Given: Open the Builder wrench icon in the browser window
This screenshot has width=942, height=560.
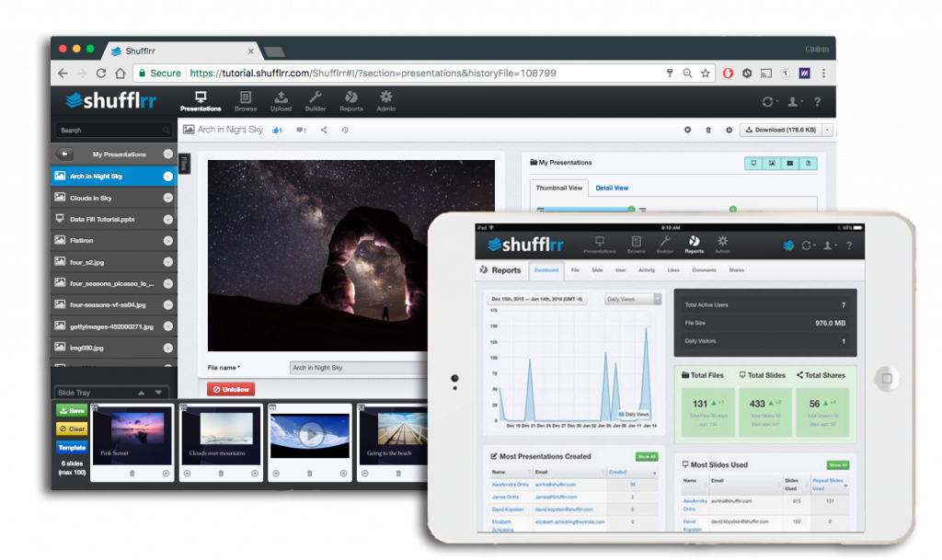Looking at the screenshot, I should coord(316,100).
